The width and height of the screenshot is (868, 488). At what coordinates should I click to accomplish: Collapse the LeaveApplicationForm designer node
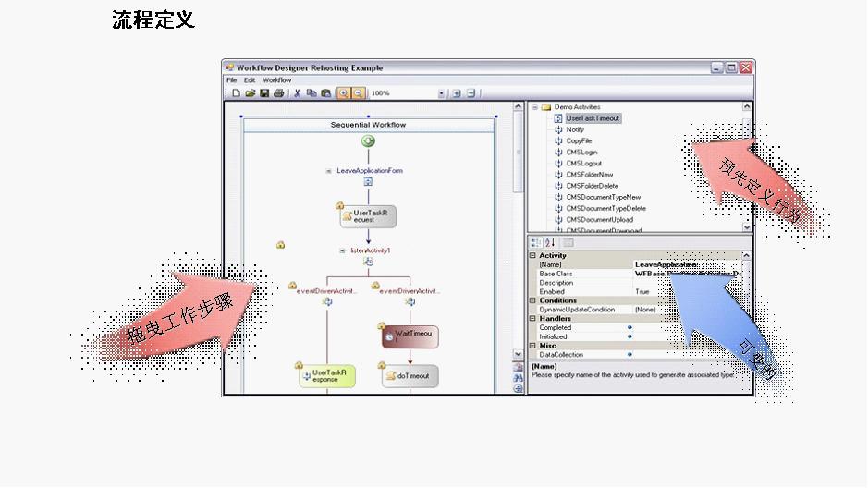pyautogui.click(x=328, y=171)
